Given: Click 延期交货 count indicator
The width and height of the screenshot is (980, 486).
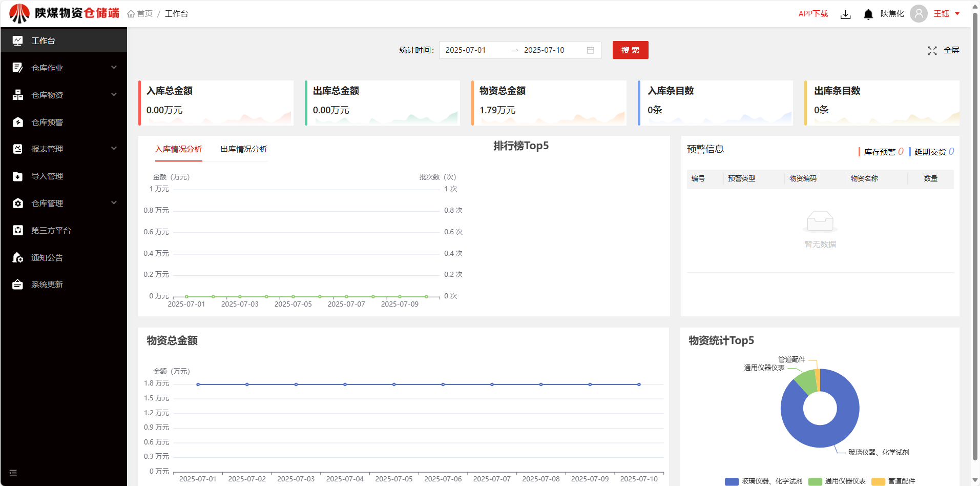Looking at the screenshot, I should coord(932,152).
